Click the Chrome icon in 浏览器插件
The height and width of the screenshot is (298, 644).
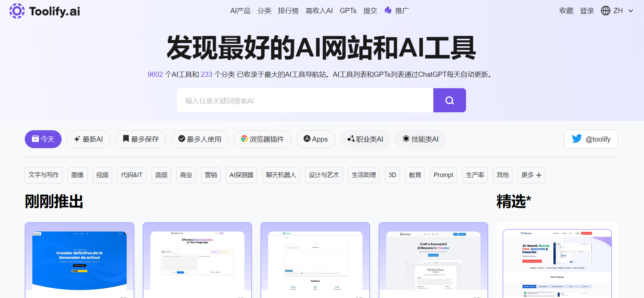pyautogui.click(x=244, y=138)
